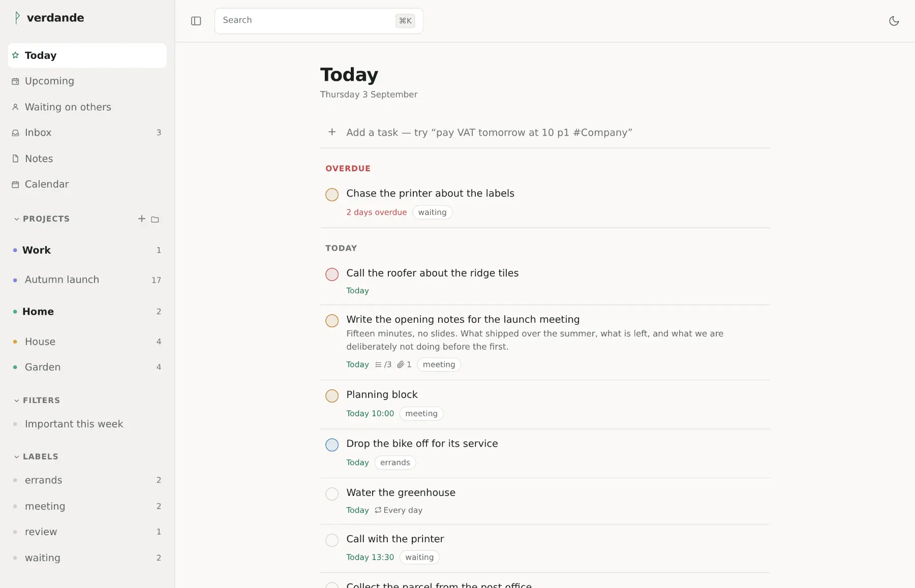The image size is (915, 588).
Task: Click the Upcoming calendar icon in the sidebar
Action: [x=15, y=81]
